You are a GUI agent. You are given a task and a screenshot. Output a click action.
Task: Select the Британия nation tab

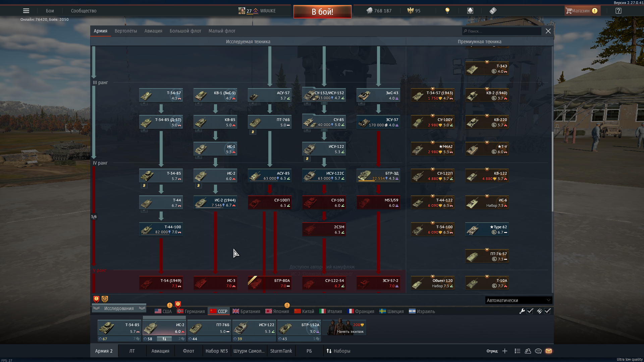[x=246, y=311]
